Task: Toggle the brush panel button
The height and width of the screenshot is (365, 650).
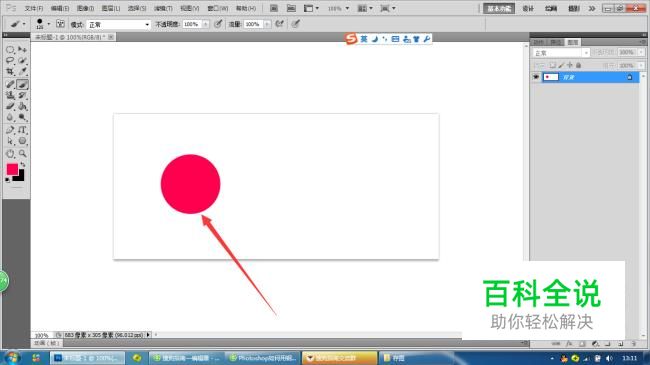Action: coord(60,24)
